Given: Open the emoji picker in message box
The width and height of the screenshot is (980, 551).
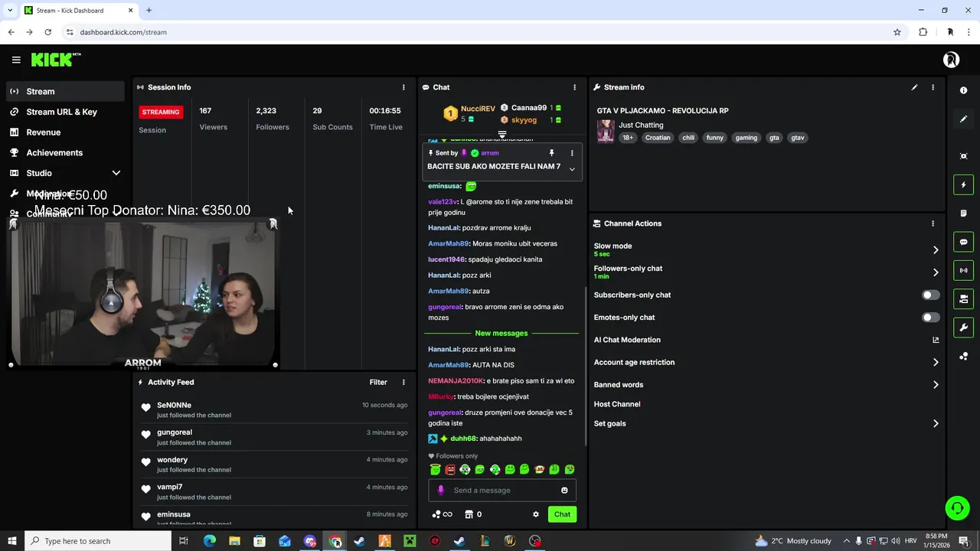Looking at the screenshot, I should pos(564,491).
